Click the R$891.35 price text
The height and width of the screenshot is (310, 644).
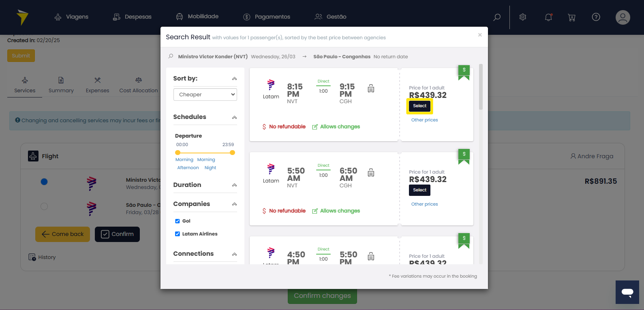tap(601, 181)
